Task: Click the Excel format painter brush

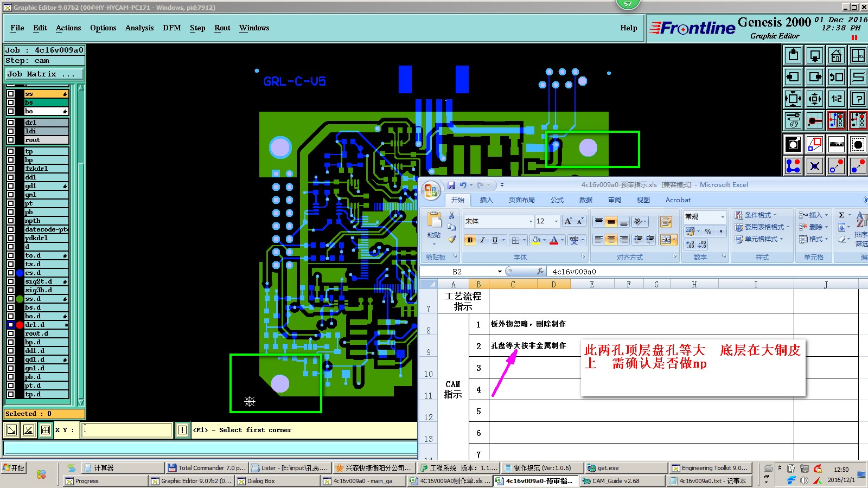Action: (x=452, y=239)
